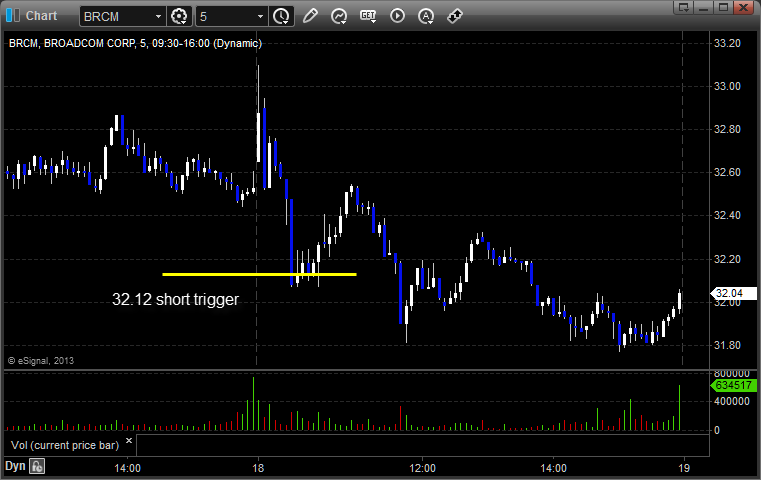This screenshot has width=761, height=480.
Task: Click the up-down arrows trade icon
Action: click(455, 16)
